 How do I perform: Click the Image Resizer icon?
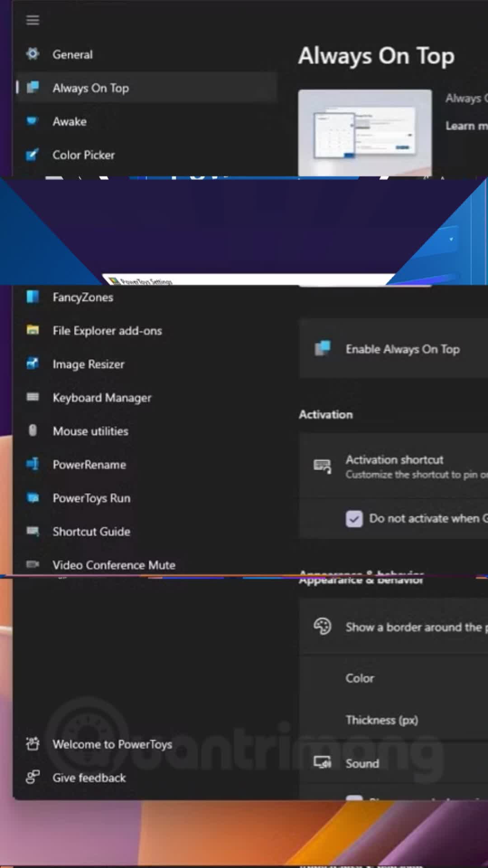click(x=33, y=363)
